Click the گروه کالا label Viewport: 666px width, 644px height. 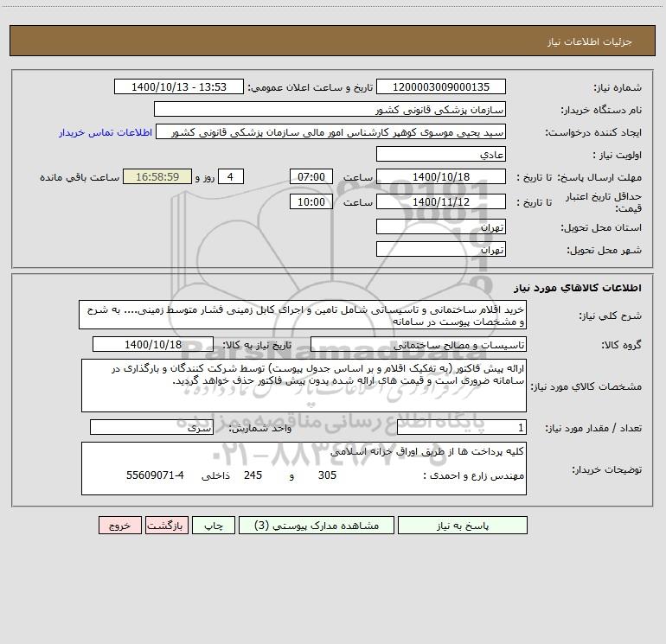[621, 345]
